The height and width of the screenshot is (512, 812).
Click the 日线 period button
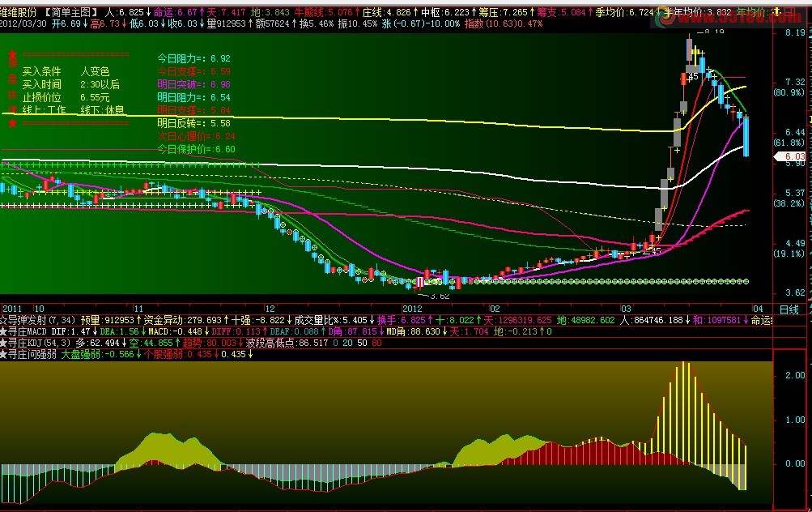click(x=789, y=309)
